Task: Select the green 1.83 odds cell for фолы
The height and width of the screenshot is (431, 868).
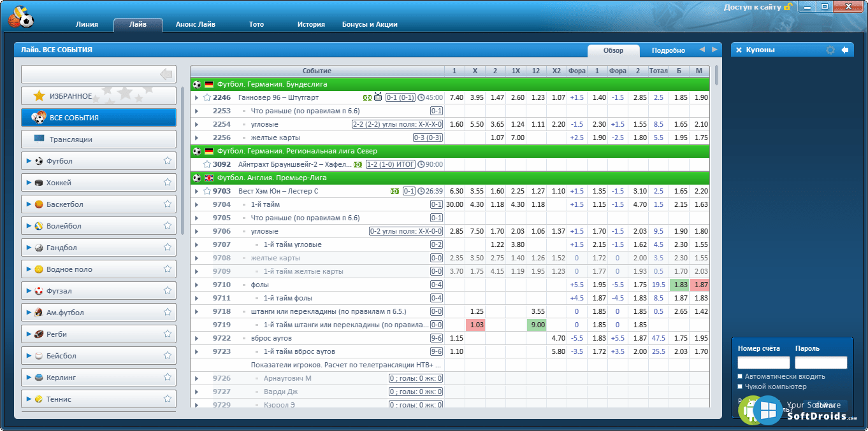Action: tap(680, 285)
